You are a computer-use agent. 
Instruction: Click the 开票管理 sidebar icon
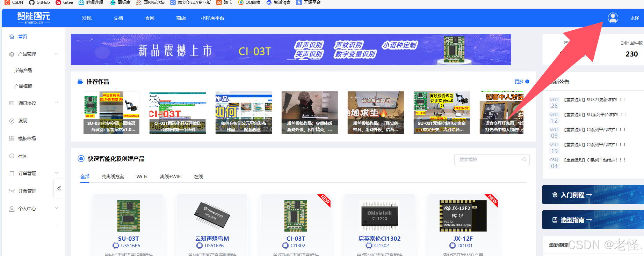[12, 191]
